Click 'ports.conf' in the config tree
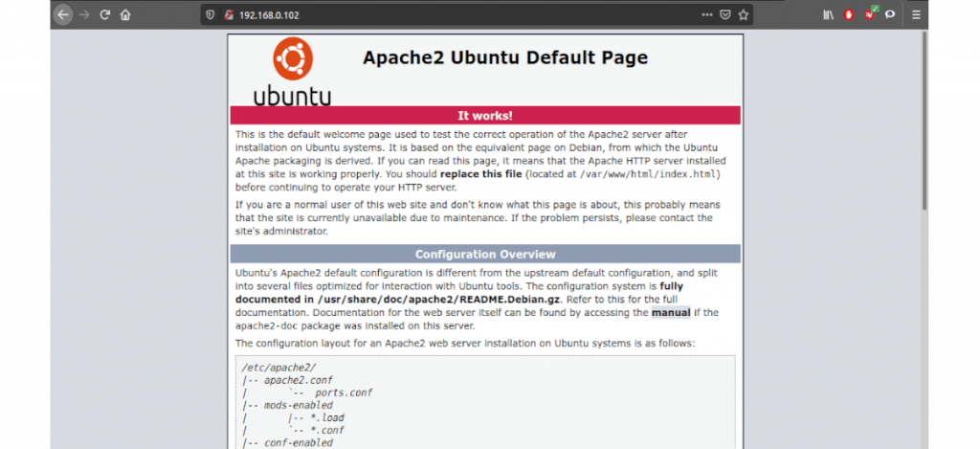 (x=344, y=393)
